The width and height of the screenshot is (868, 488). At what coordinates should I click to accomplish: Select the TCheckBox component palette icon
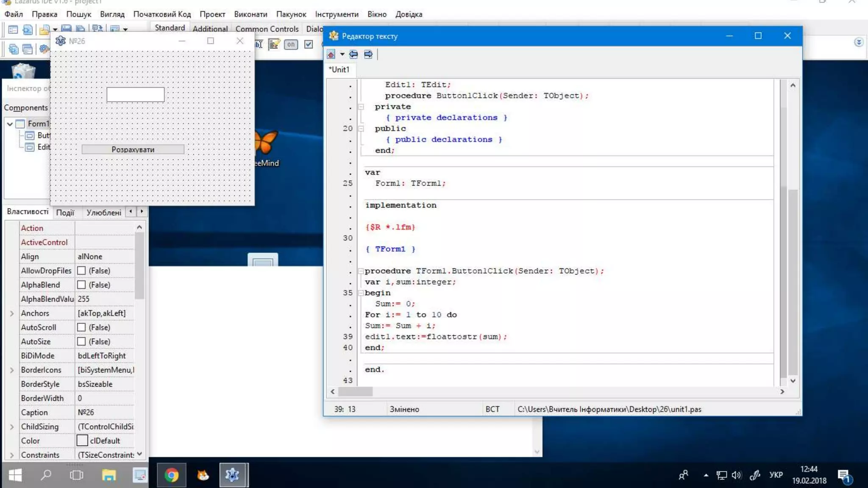tap(309, 44)
